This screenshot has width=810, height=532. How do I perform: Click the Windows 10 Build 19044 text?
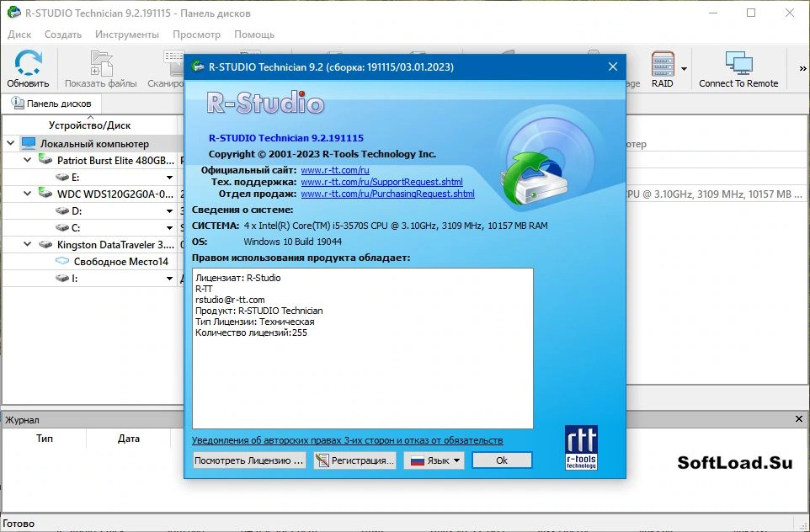[x=292, y=242]
